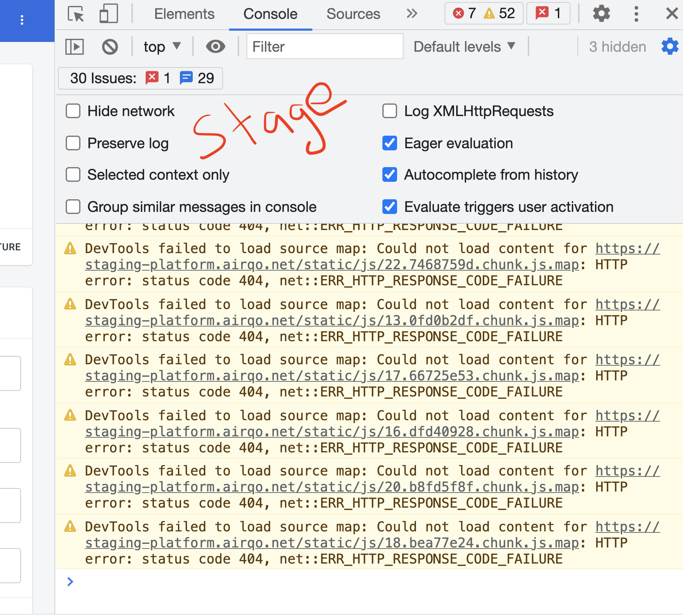Screen dimensions: 683x616
Task: Open the customize DevTools three-dot menu
Action: pos(636,14)
